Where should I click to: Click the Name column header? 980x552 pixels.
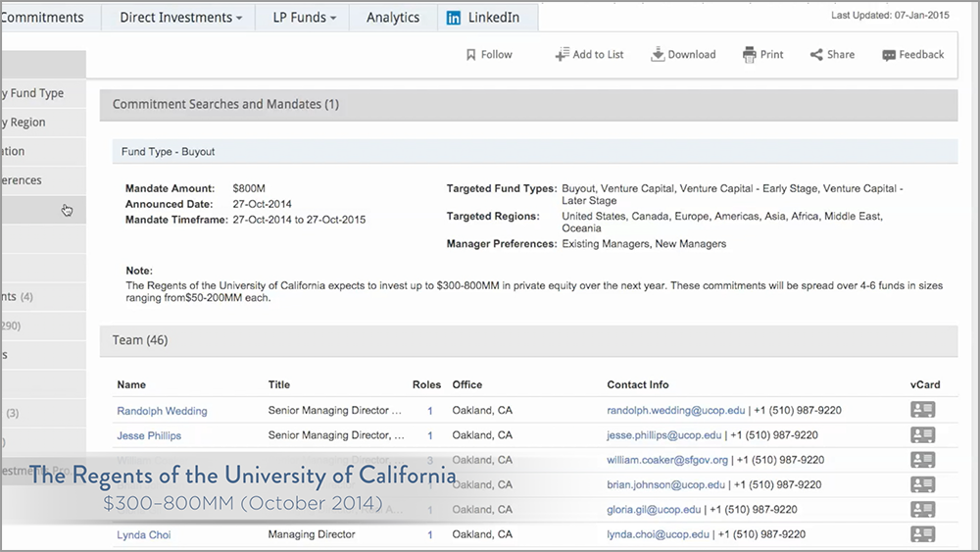[x=131, y=385]
